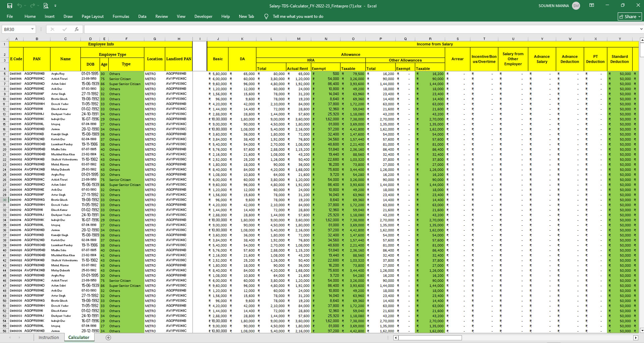The width and height of the screenshot is (644, 343).
Task: Click the lightbulb Tell Me icon
Action: [266, 16]
